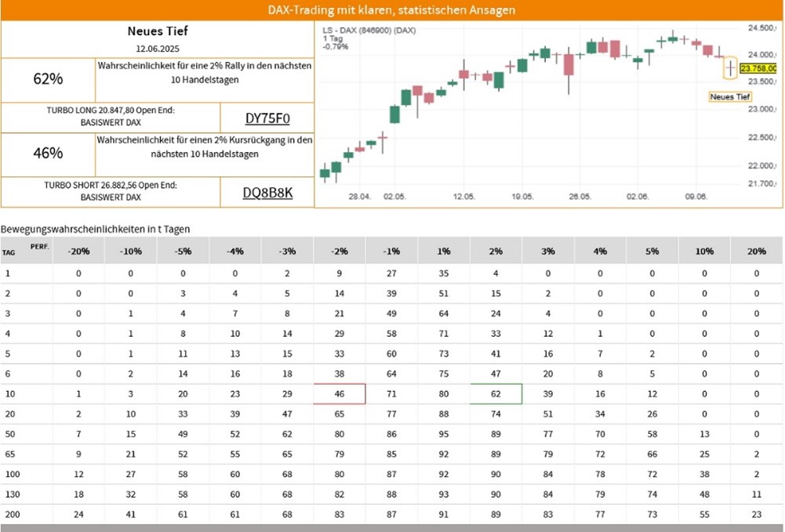Image resolution: width=785 pixels, height=532 pixels.
Task: Click the value 38 in the day 100 row
Action: point(704,475)
